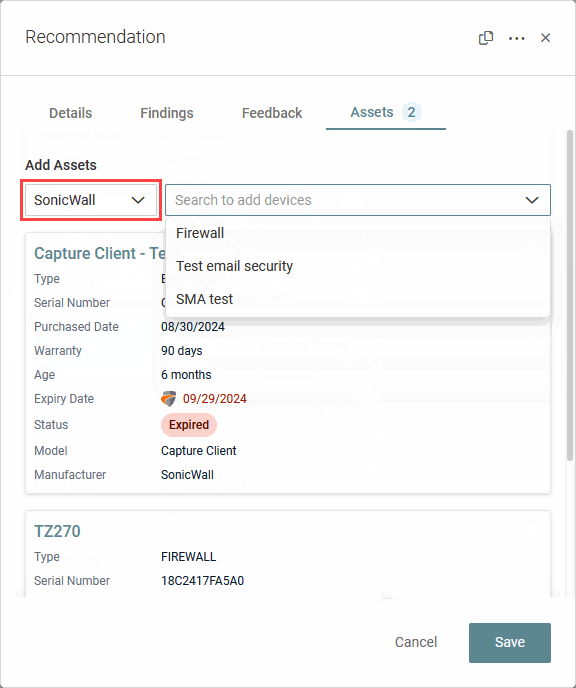Click the Model value Capture Client

click(x=198, y=451)
